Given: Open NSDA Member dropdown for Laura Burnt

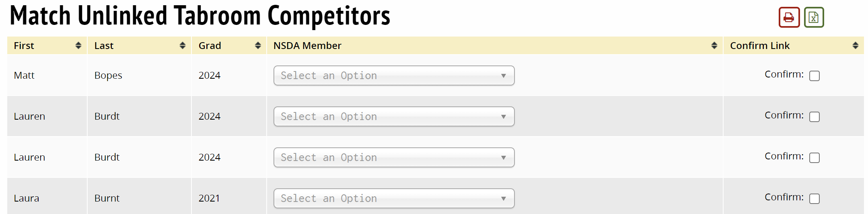Looking at the screenshot, I should [394, 199].
